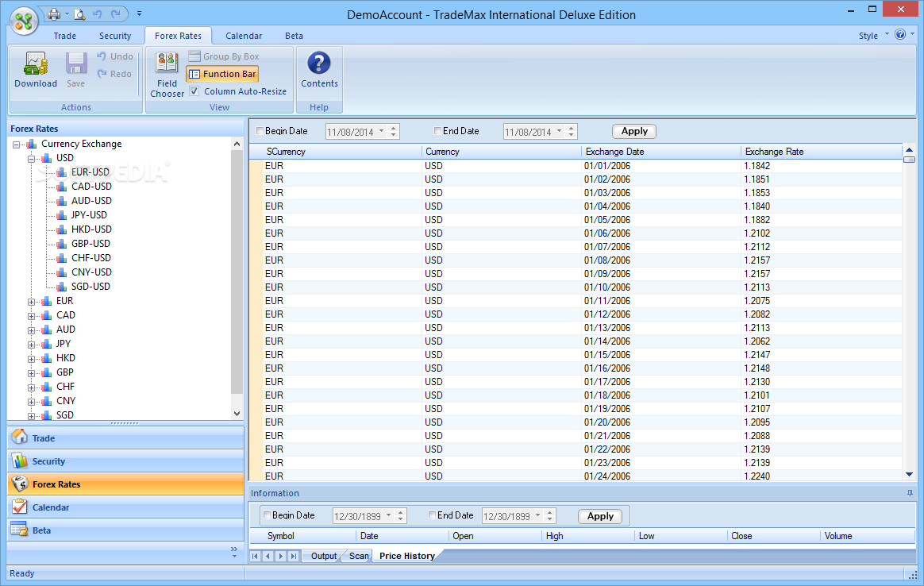Click the Forex Rates icon in navigation pane
This screenshot has width=924, height=586.
coord(20,484)
